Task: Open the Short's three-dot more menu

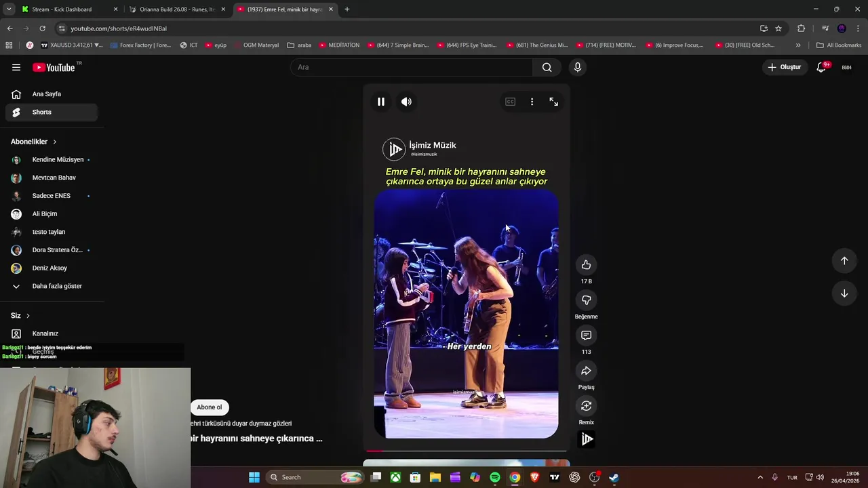Action: tap(532, 102)
